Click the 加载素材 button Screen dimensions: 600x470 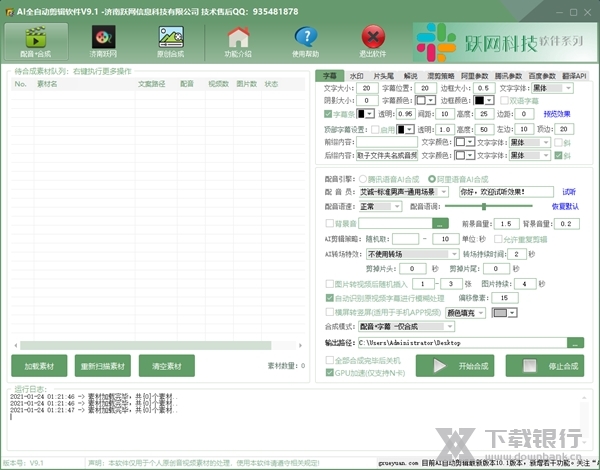click(x=39, y=366)
